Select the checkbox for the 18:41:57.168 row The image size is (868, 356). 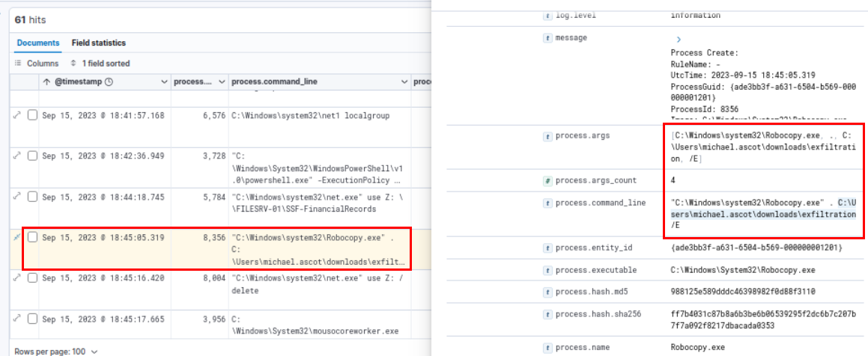point(32,115)
